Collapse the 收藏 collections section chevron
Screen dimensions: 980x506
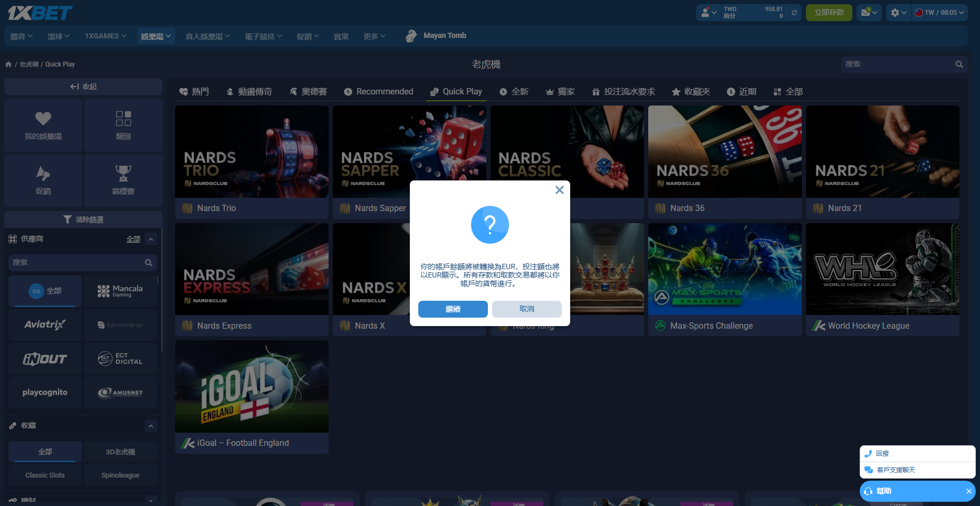151,426
